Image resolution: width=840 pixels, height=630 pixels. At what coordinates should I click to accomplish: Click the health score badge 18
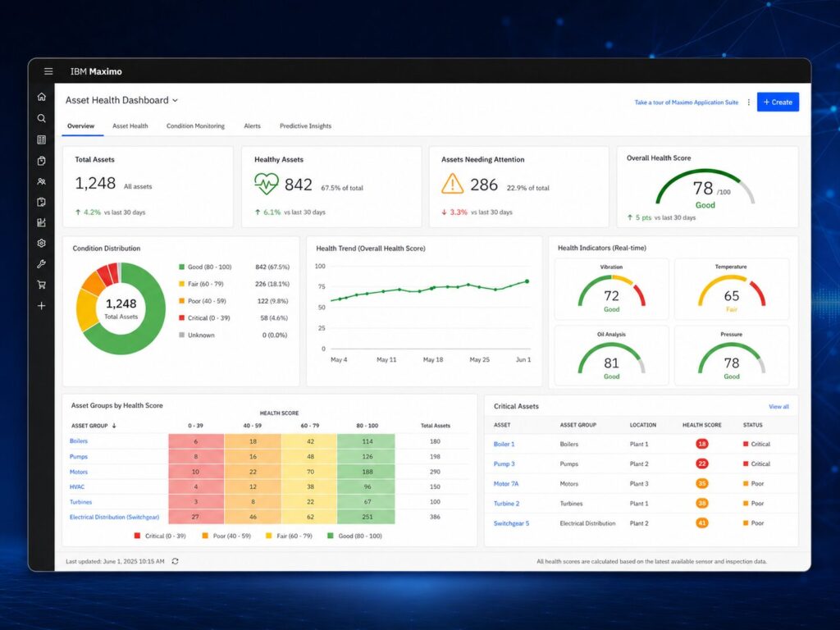tap(702, 444)
